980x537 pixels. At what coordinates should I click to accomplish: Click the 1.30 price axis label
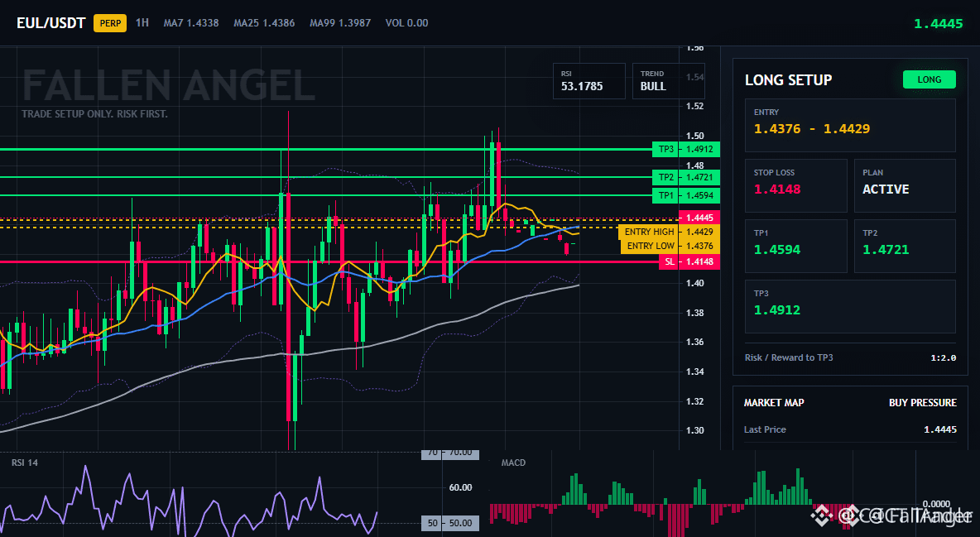pos(695,430)
